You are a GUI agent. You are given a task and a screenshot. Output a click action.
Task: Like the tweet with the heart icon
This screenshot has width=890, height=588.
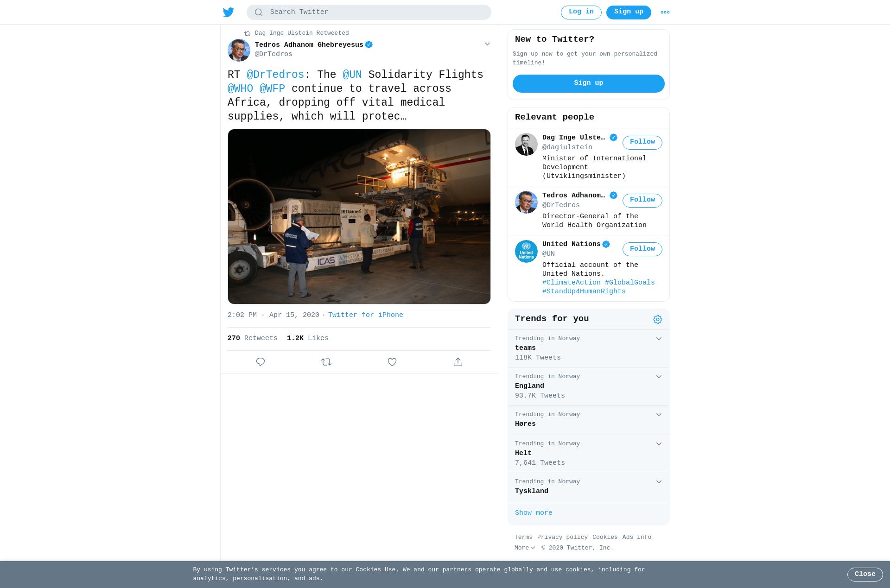point(392,362)
